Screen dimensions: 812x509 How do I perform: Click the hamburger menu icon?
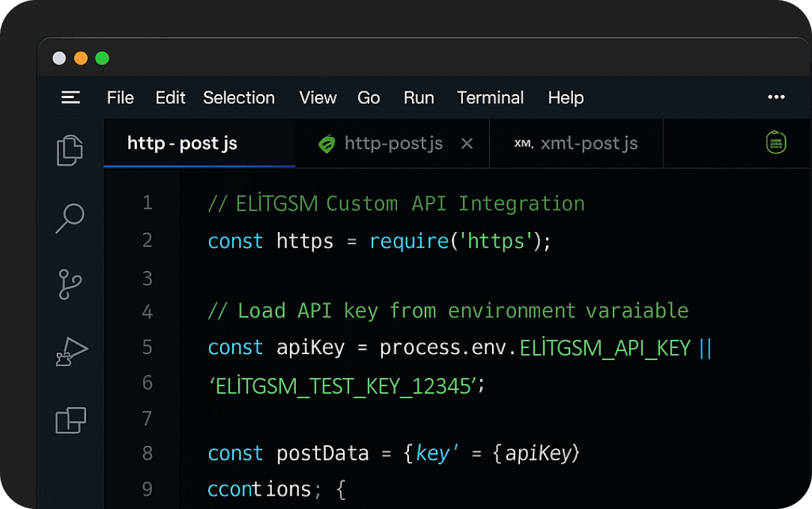[70, 97]
